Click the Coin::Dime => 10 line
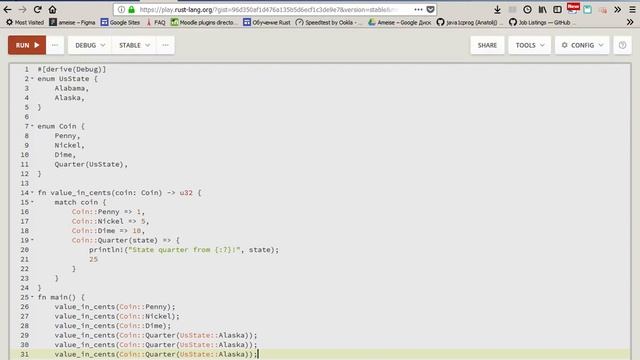The height and width of the screenshot is (360, 640). tap(108, 231)
